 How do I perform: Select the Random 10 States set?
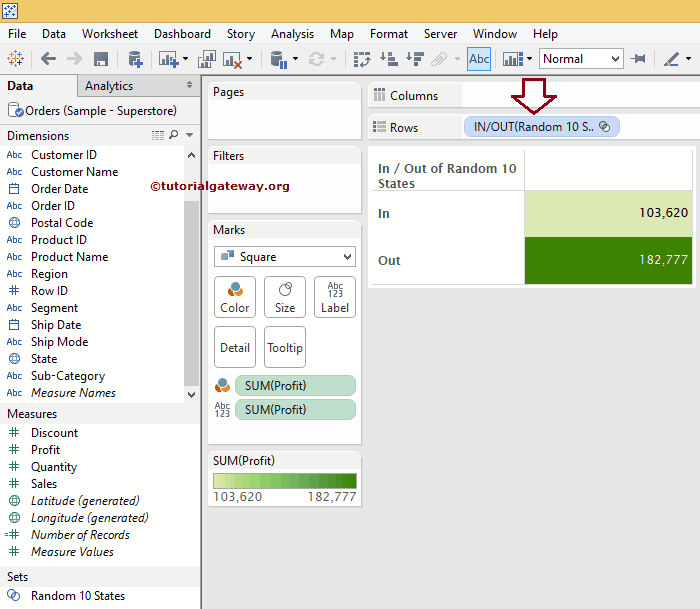[x=78, y=596]
